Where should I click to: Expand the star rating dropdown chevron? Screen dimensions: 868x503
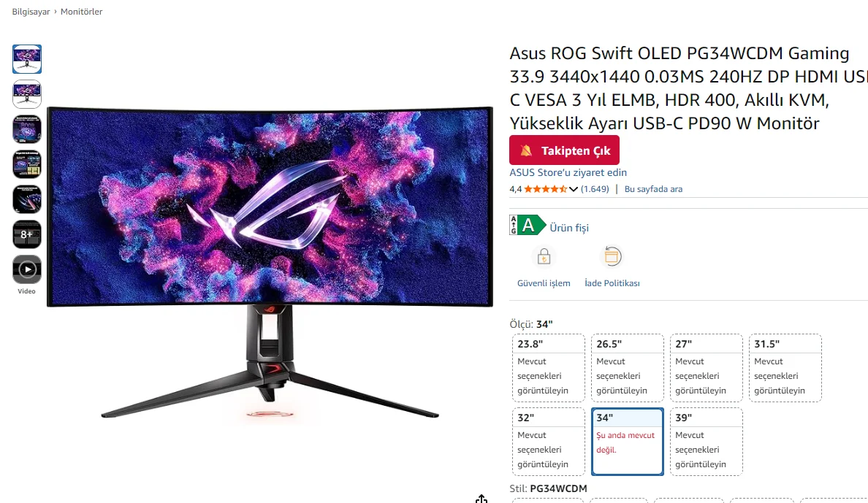pos(574,189)
